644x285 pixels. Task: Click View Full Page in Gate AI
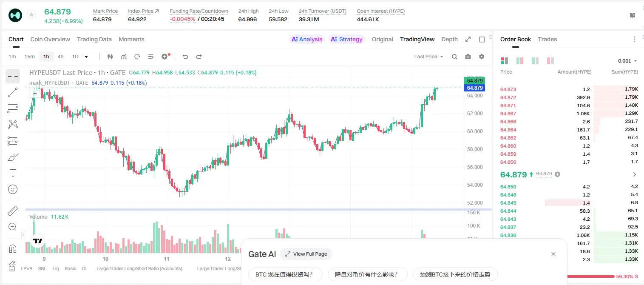(306, 254)
